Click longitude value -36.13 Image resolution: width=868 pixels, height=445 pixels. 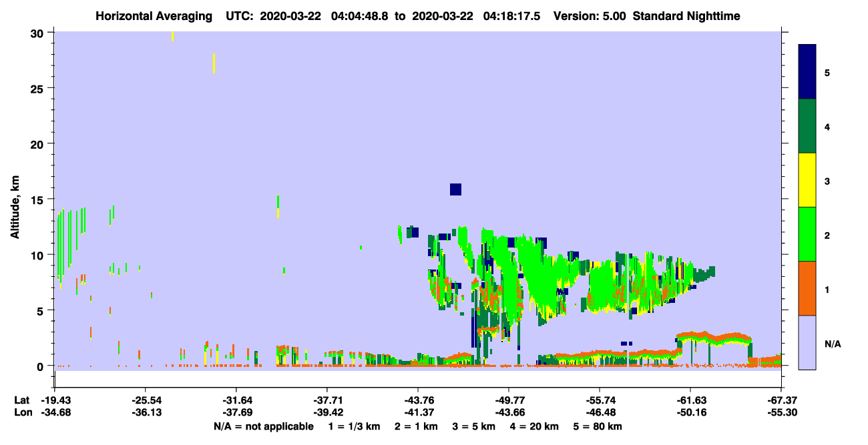145,412
